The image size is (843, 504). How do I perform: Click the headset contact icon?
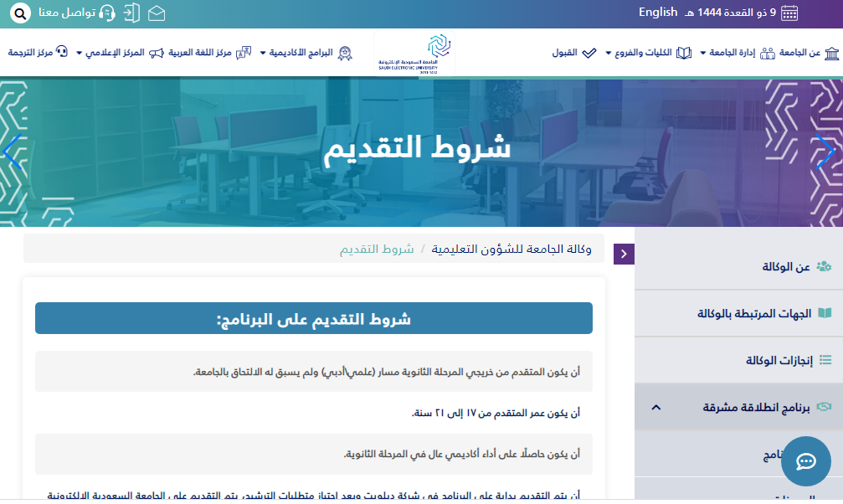107,13
